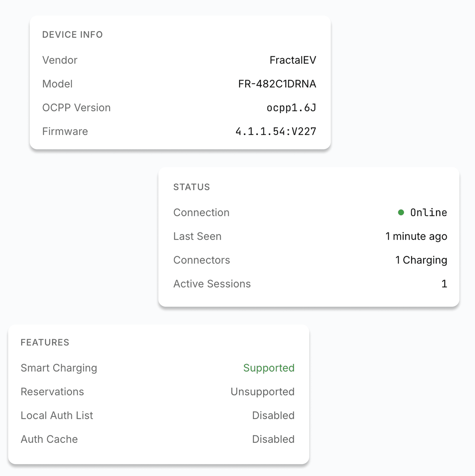Screen dimensions: 475x476
Task: Click the Reservations feature label
Action: [52, 392]
